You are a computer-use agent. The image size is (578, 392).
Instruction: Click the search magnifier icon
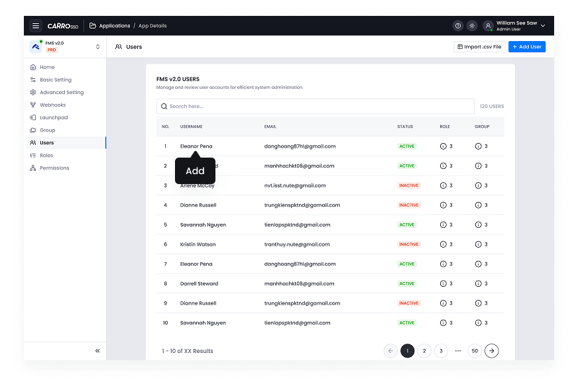coord(164,106)
